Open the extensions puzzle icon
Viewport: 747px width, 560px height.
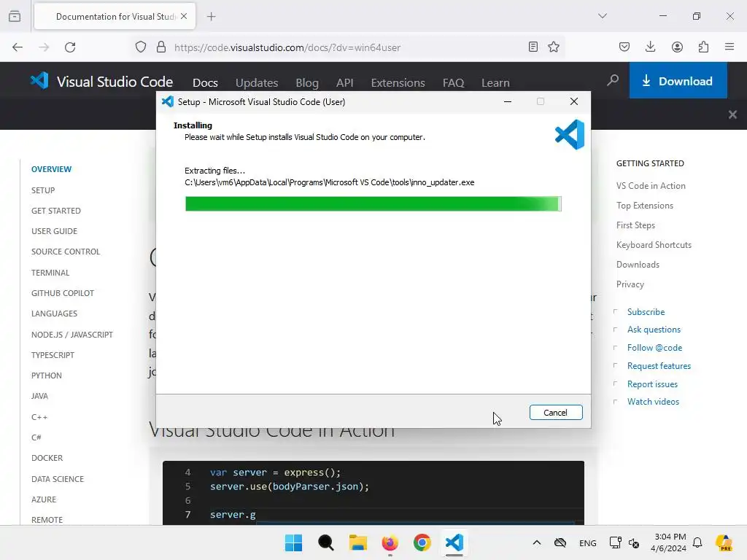coord(703,47)
